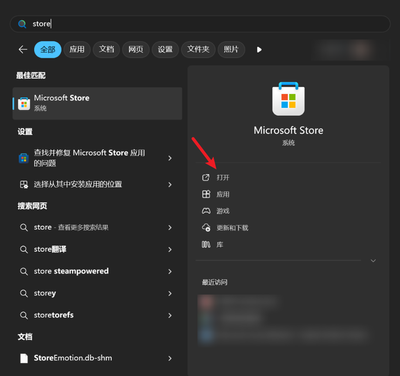Click the store troubleshoot settings icon
The width and height of the screenshot is (400, 376).
click(23, 158)
